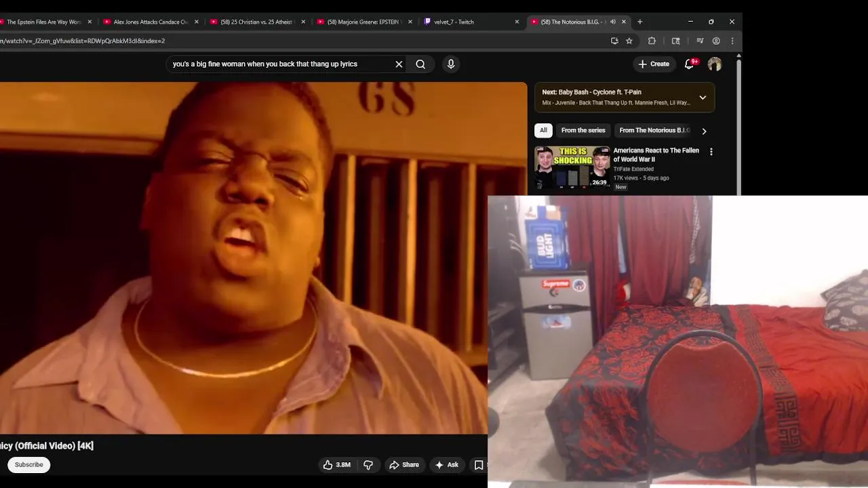Close the Marjorie Greene tab
The image size is (868, 488).
pos(410,22)
